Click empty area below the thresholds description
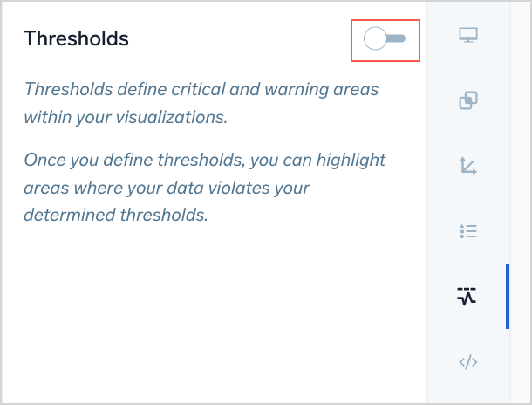This screenshot has width=532, height=405. [x=209, y=314]
